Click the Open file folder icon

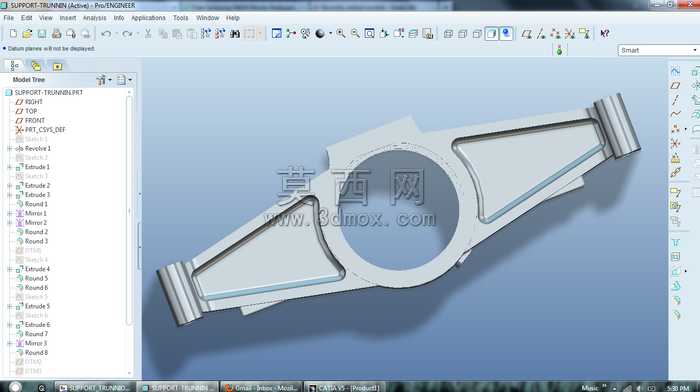point(27,33)
